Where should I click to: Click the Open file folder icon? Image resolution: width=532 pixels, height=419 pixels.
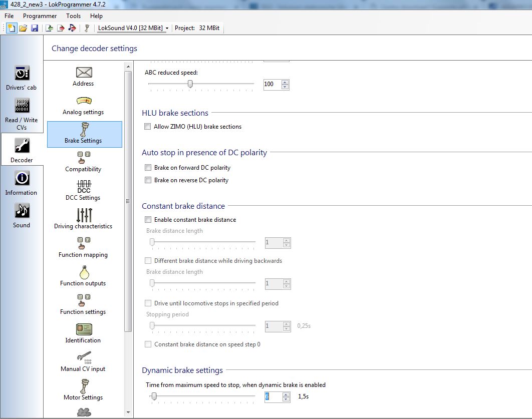[23, 28]
